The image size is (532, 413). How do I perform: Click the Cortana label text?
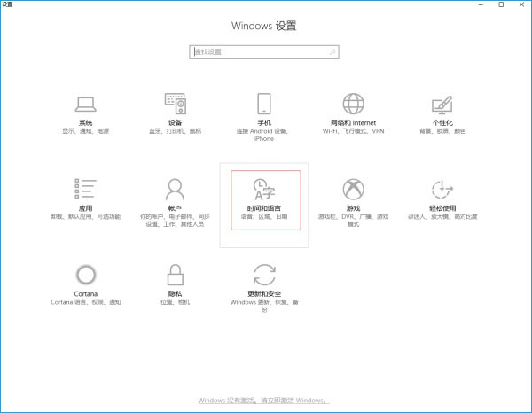86,294
